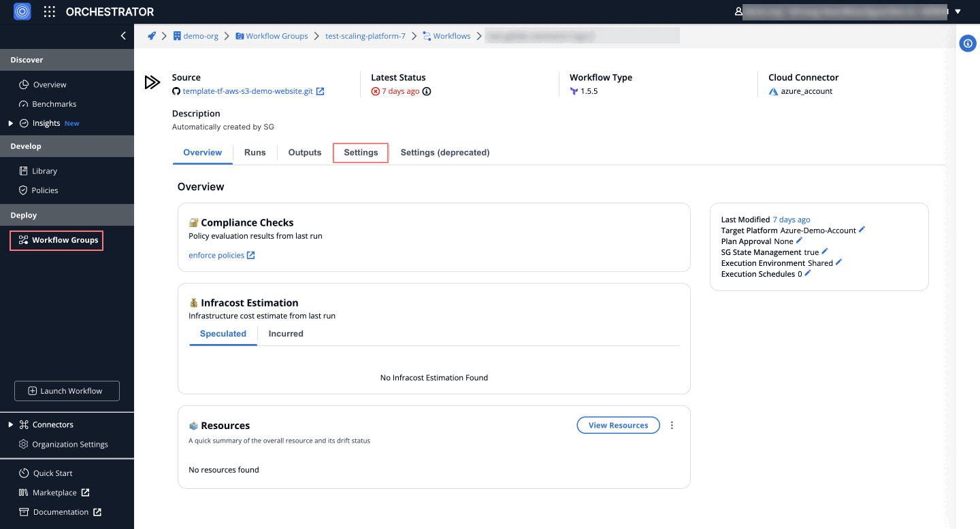The height and width of the screenshot is (529, 980).
Task: Open the apps grid menu icon
Action: pos(50,12)
